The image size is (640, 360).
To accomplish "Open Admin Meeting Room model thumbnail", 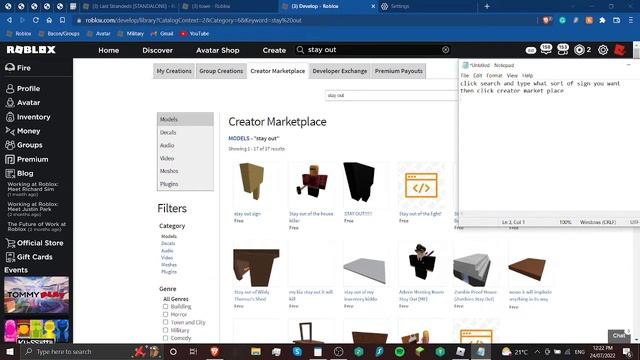I will (421, 263).
